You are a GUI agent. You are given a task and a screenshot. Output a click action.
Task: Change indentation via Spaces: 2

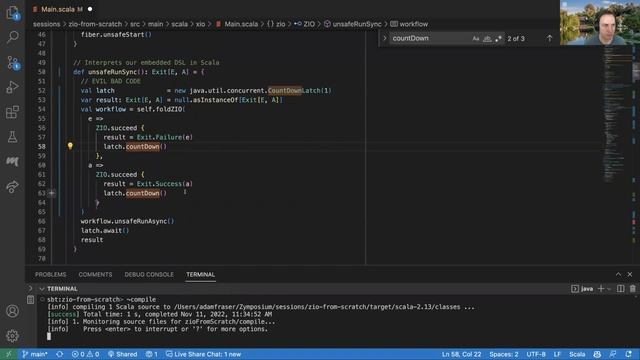(504, 354)
